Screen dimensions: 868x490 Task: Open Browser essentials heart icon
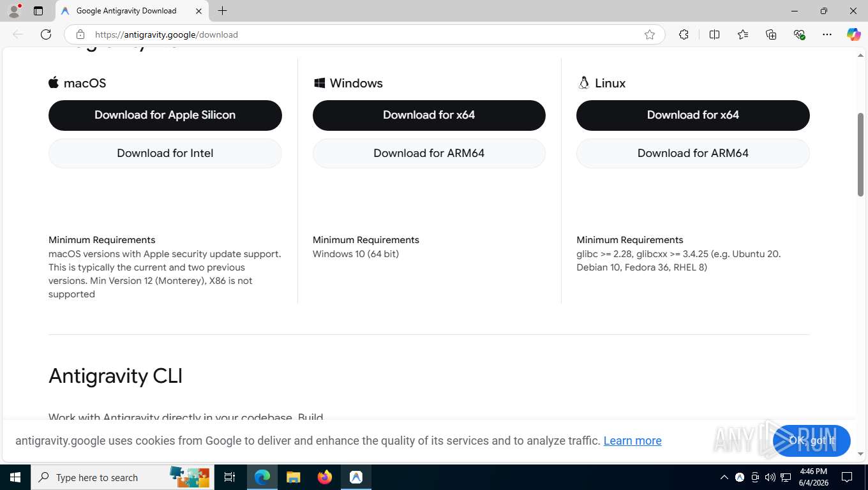[x=799, y=34]
